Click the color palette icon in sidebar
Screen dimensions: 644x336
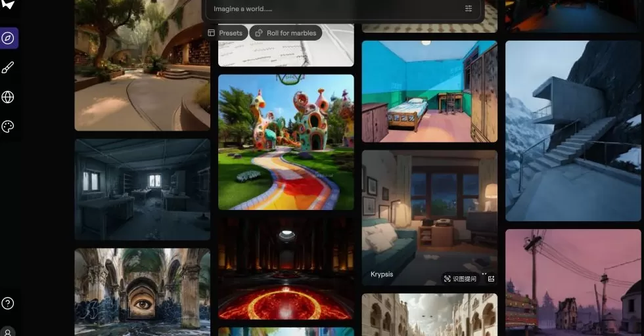pos(9,127)
